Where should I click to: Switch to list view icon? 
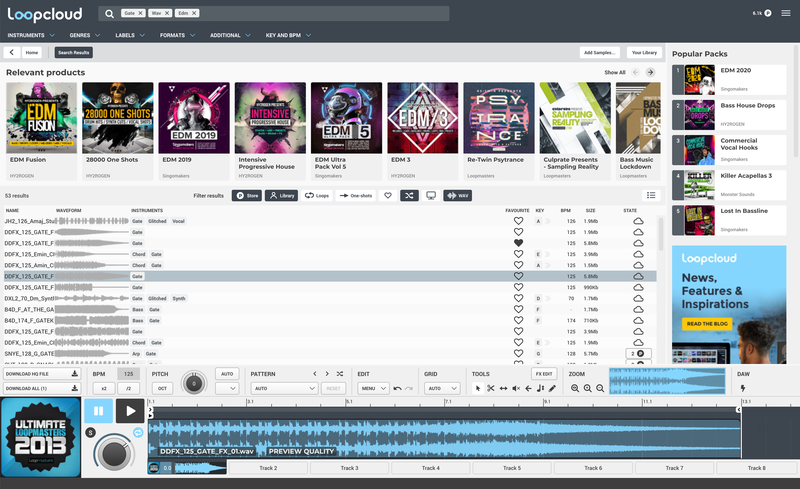click(651, 195)
